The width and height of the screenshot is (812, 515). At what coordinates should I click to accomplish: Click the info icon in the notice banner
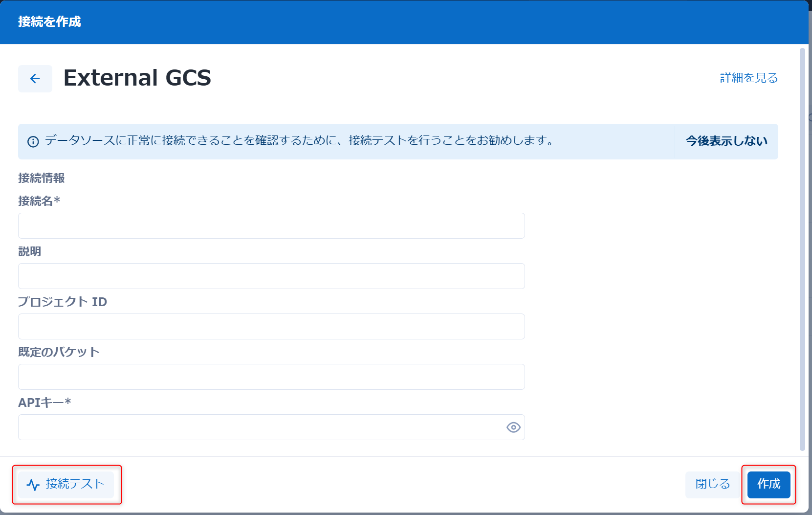(32, 142)
